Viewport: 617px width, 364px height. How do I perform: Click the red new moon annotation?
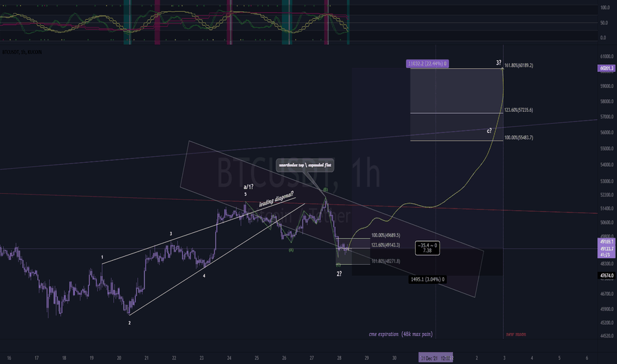(516, 334)
